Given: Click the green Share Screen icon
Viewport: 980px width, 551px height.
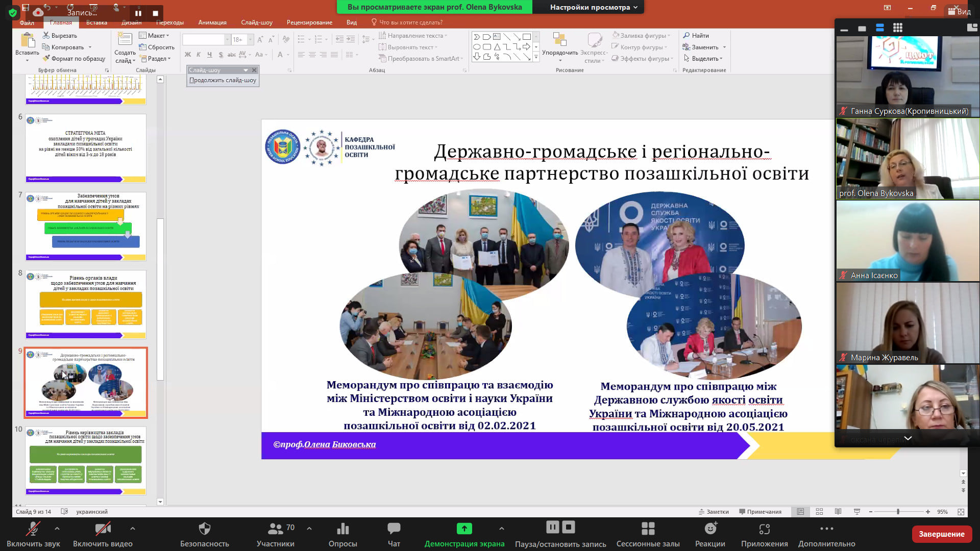Looking at the screenshot, I should pos(464,529).
